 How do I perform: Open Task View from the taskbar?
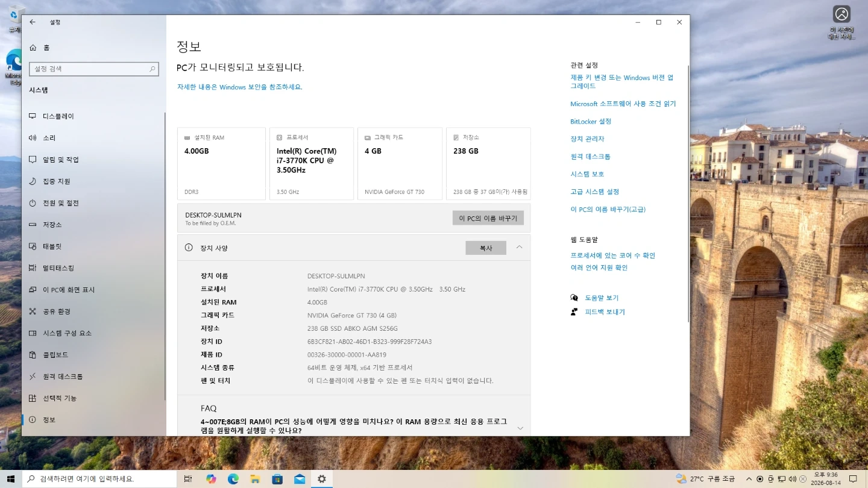coord(188,479)
